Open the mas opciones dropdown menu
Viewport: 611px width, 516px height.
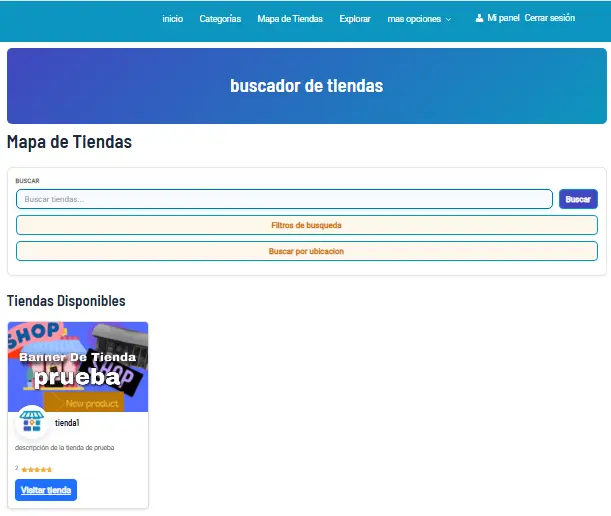(414, 19)
